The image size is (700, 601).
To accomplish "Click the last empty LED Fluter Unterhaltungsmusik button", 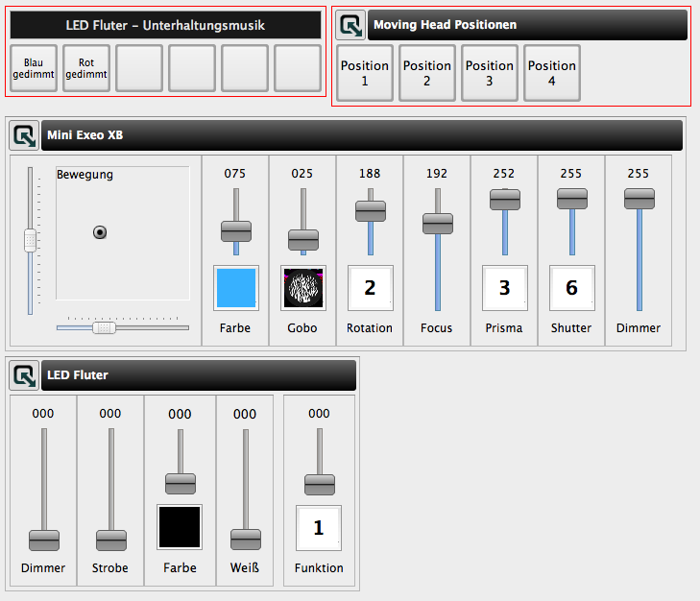I will pos(298,68).
